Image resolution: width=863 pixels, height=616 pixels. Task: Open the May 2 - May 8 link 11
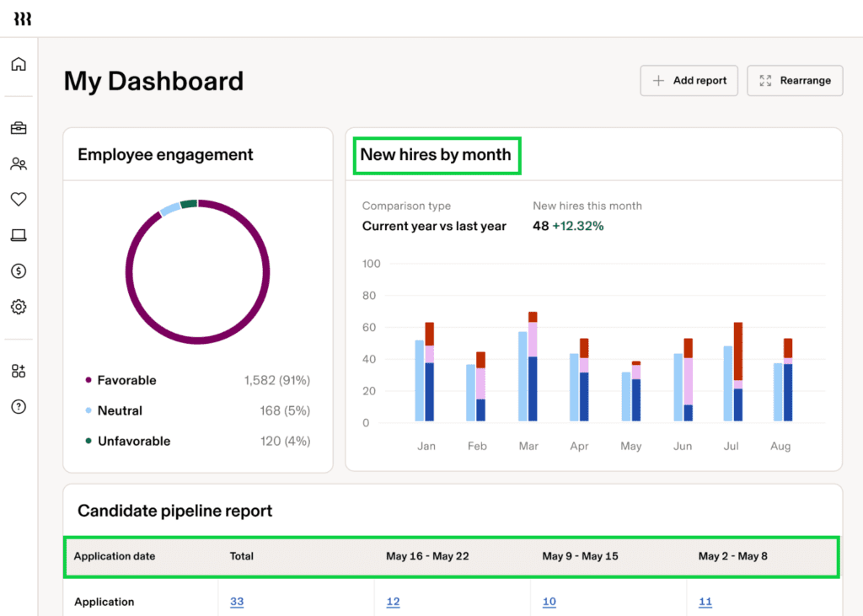[x=705, y=602]
